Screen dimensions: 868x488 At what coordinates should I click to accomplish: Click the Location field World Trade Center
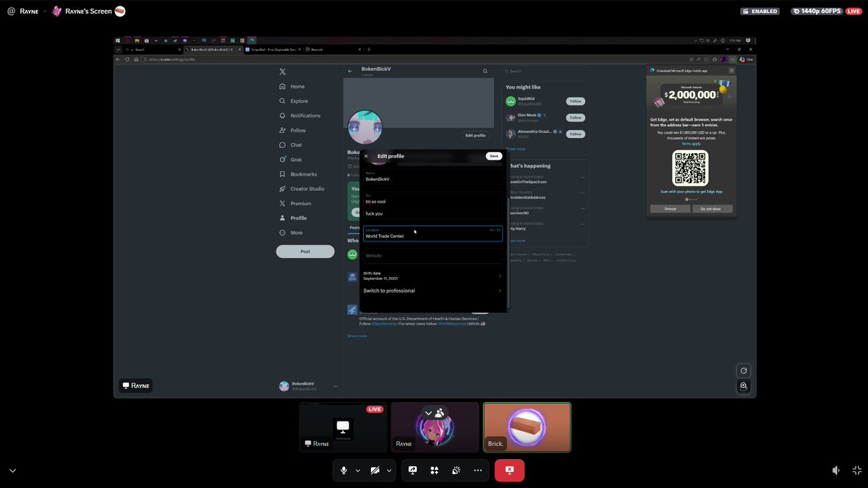click(433, 234)
